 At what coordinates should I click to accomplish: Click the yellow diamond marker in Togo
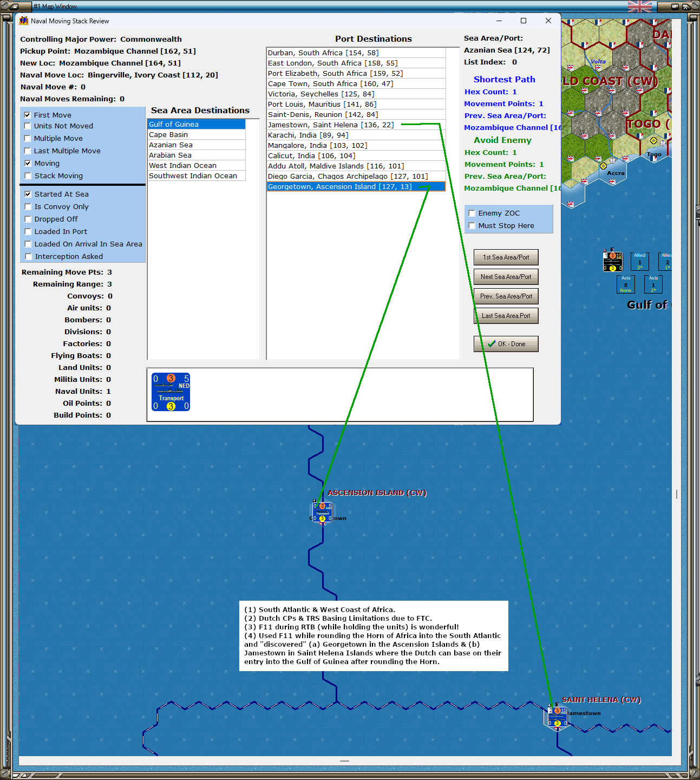pos(653,140)
